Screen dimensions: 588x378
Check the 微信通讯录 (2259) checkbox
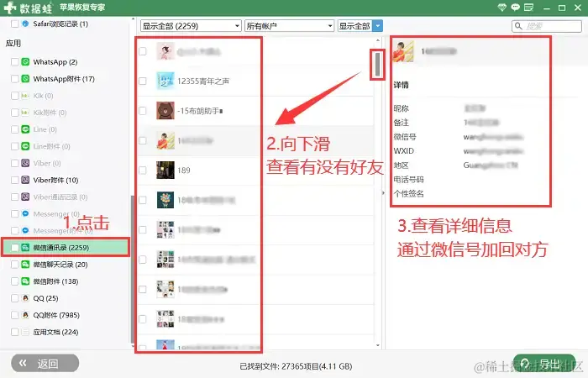(14, 248)
